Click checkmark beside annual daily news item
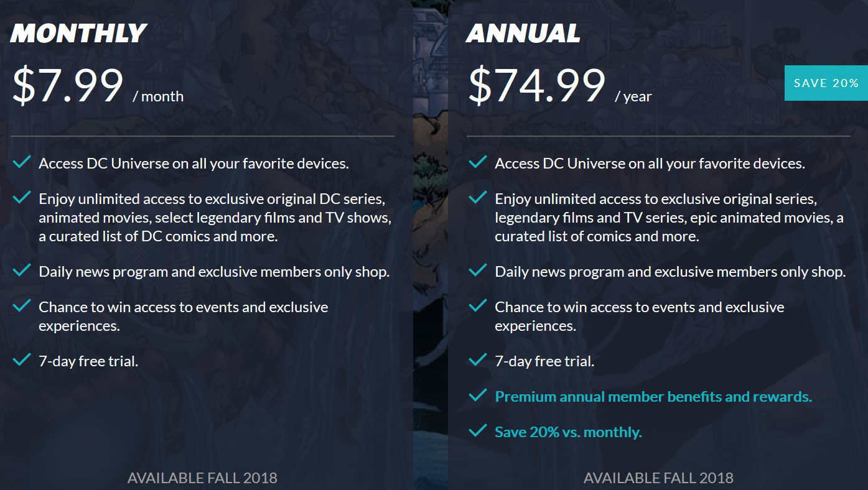Screen dimensions: 868x490 click(x=478, y=270)
